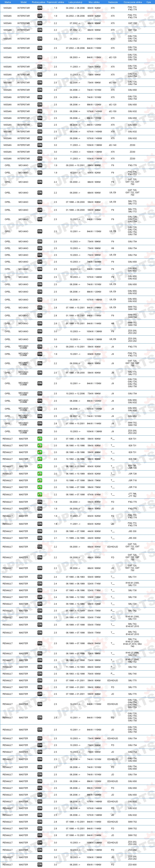The width and height of the screenshot is (155, 868).
Task: Select the '50kW / 68KM' power cell
Action: click(x=94, y=577)
